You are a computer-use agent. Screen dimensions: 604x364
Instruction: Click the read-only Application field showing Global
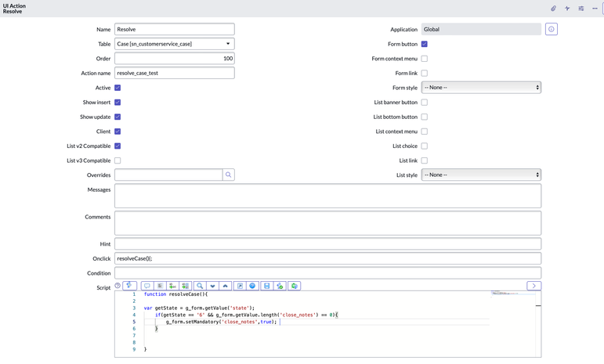(481, 29)
